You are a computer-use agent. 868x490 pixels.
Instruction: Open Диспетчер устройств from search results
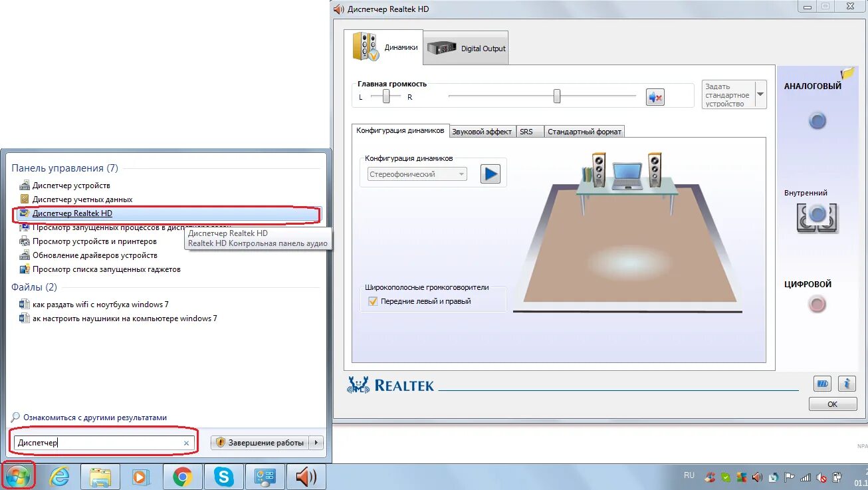coord(71,185)
